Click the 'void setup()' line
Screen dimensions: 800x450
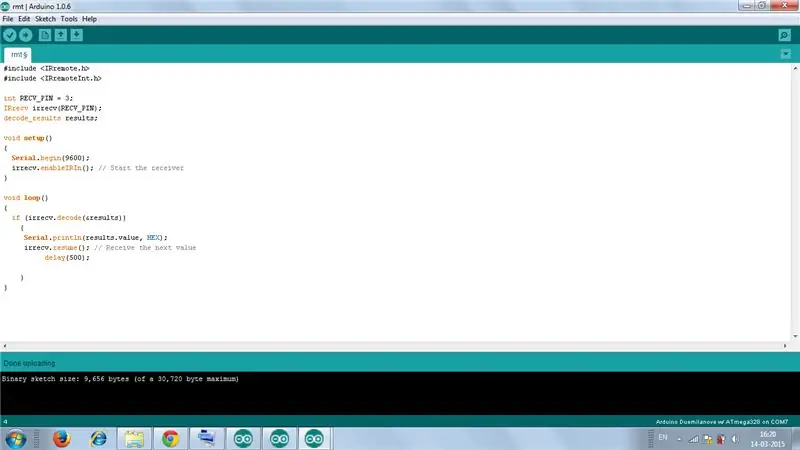pos(28,138)
